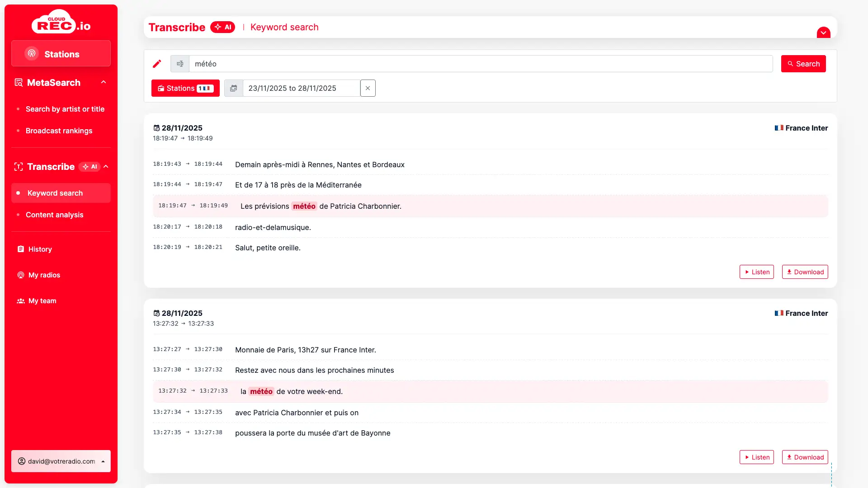The height and width of the screenshot is (488, 868).
Task: Open the david@votreradio.com account dropdown
Action: pos(61,461)
